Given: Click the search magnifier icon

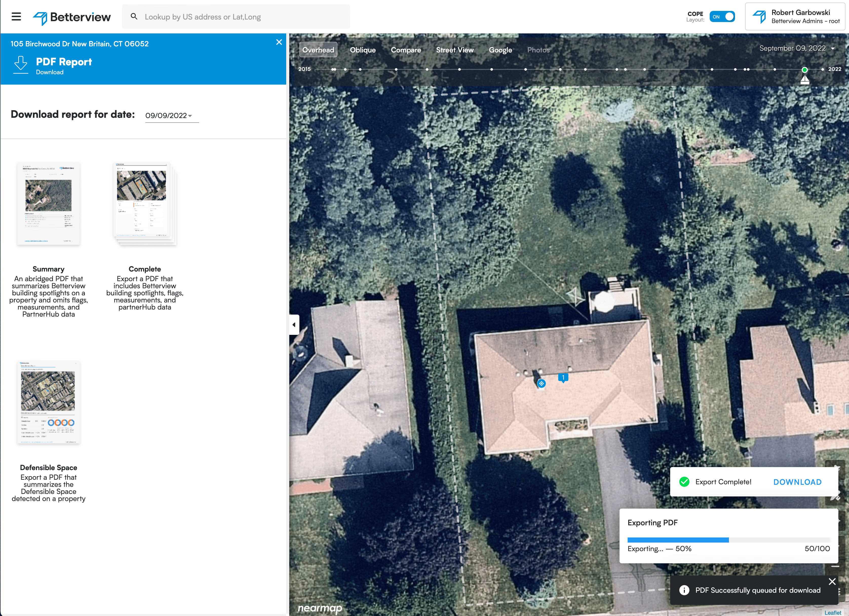Looking at the screenshot, I should coord(134,16).
